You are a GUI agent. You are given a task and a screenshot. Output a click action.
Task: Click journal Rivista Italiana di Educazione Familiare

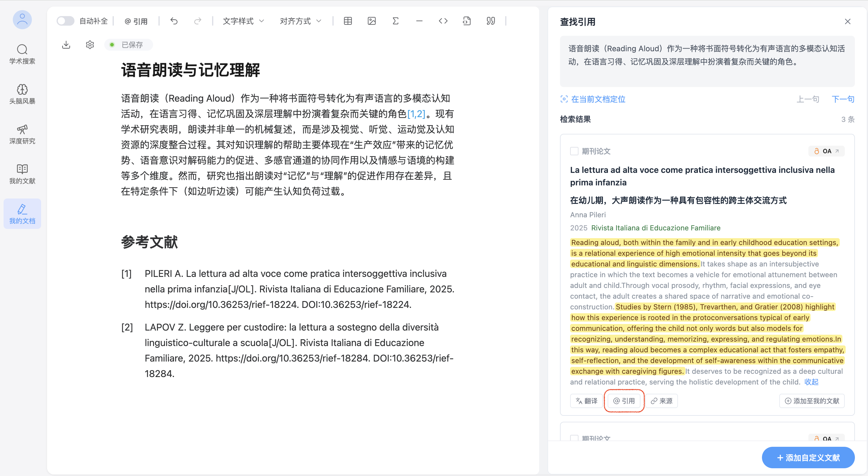click(656, 228)
